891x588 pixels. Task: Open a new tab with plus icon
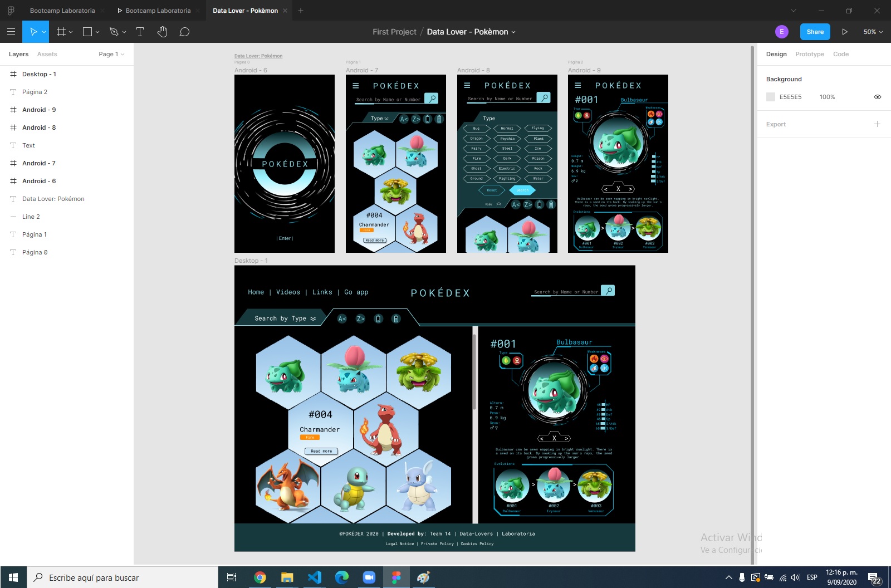[x=301, y=11]
